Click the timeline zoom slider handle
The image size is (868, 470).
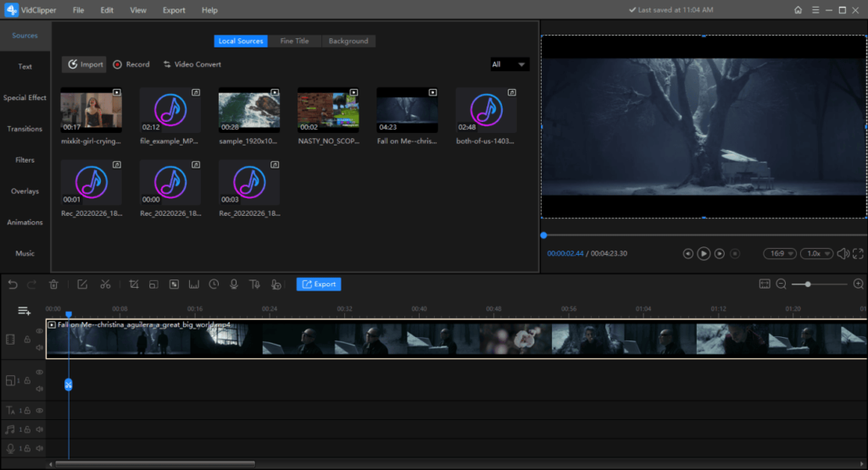point(808,285)
